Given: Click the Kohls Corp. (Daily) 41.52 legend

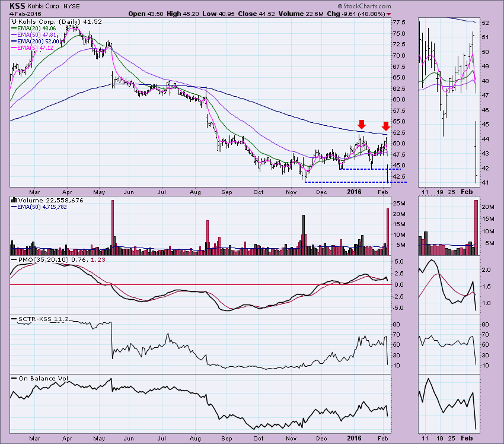Looking at the screenshot, I should point(60,22).
